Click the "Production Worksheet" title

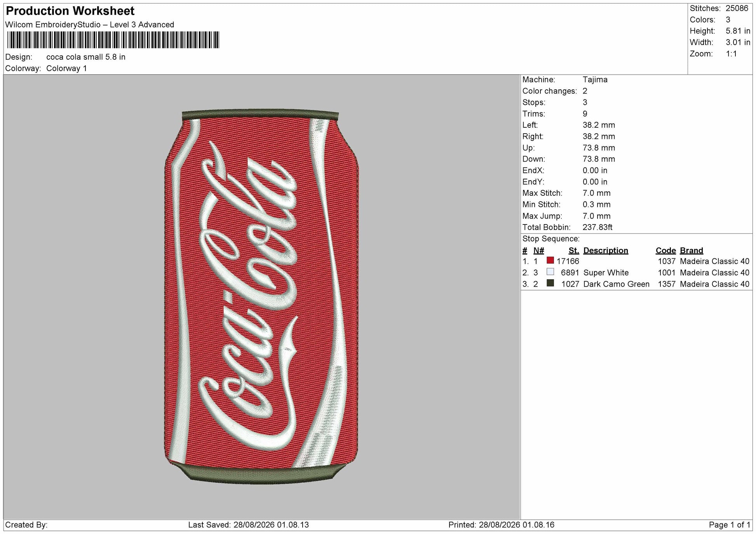tap(70, 11)
